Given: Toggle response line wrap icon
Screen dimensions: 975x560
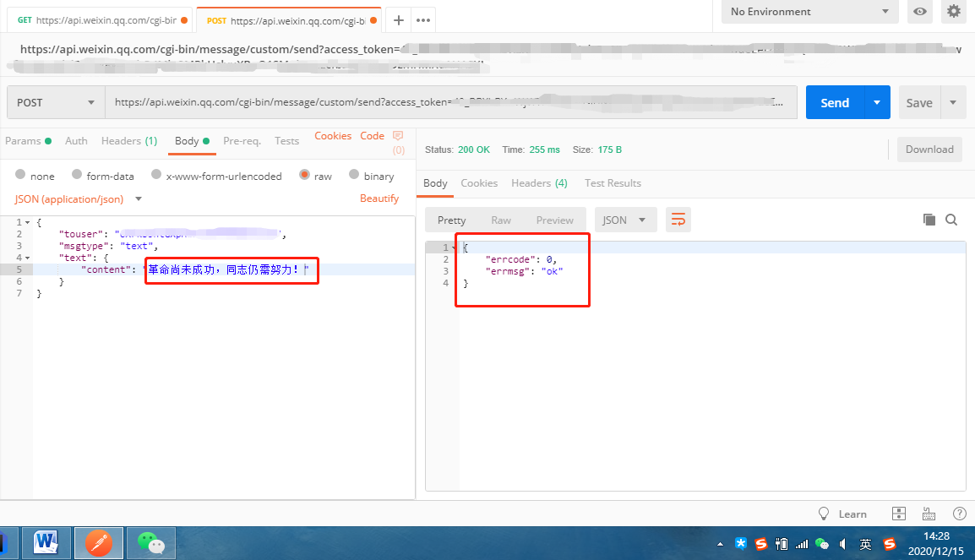Looking at the screenshot, I should click(678, 220).
